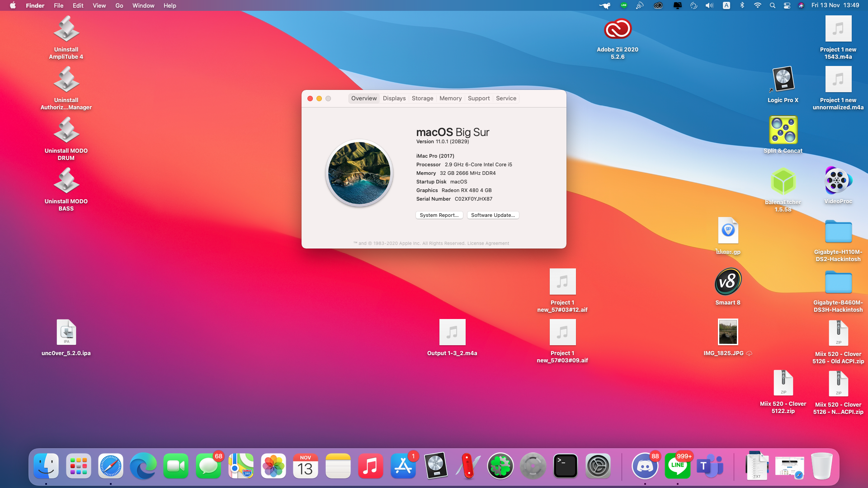Open Notes app in the Dock
This screenshot has width=868, height=488.
[338, 466]
